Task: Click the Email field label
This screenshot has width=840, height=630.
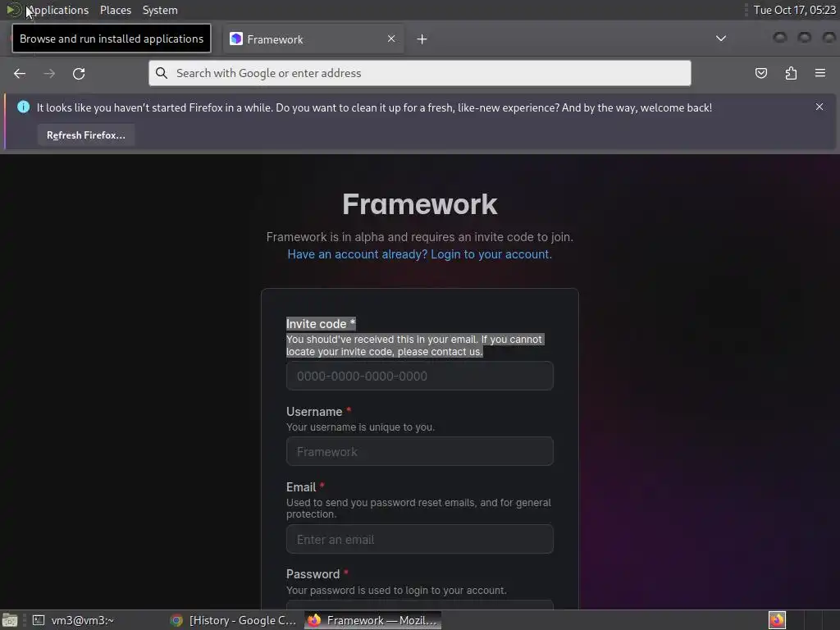Action: pos(301,487)
